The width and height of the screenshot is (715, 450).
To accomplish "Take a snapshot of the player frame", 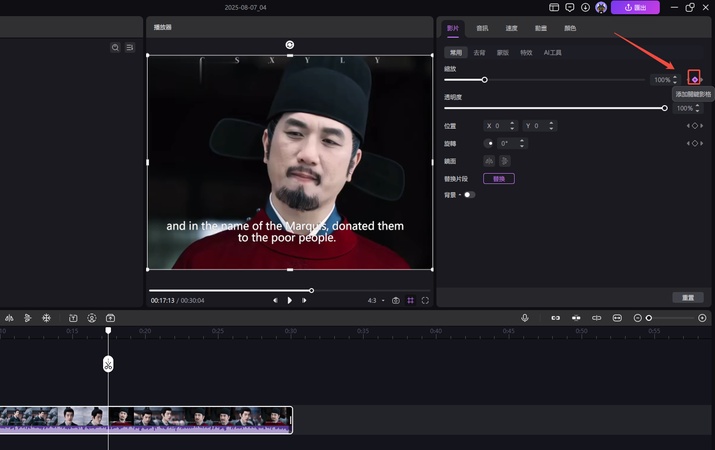I will [396, 300].
